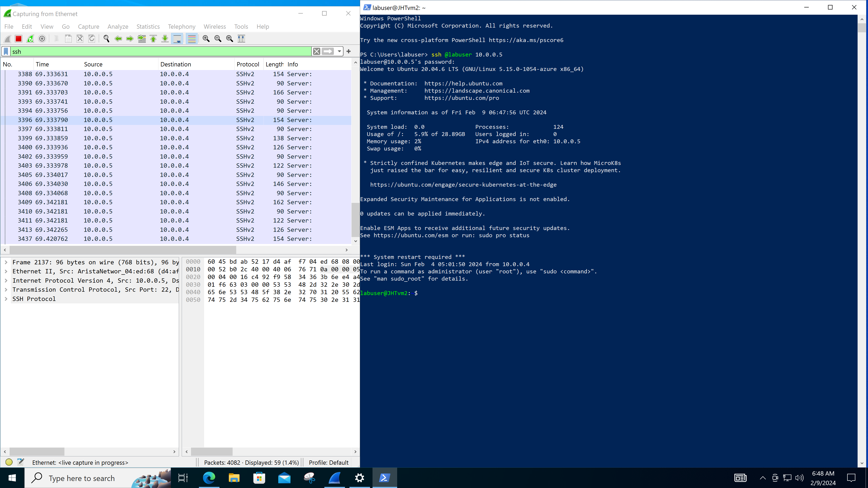Screen dimensions: 868x488
Task: Zoom out the main window text
Action: tap(218, 39)
